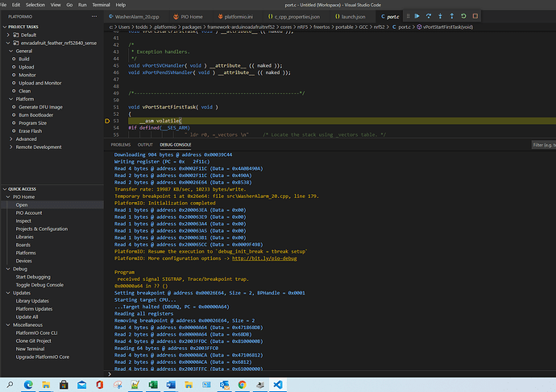Screen dimensions: 556x392
Task: Collapse the Platform tasks group
Action: 11,99
